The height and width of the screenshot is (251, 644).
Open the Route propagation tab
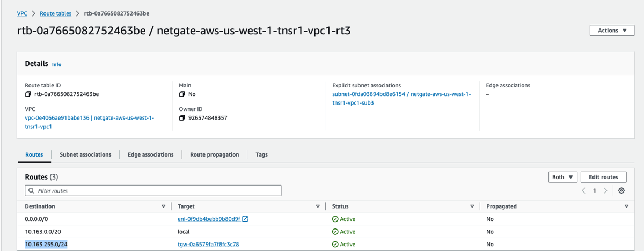(x=214, y=154)
